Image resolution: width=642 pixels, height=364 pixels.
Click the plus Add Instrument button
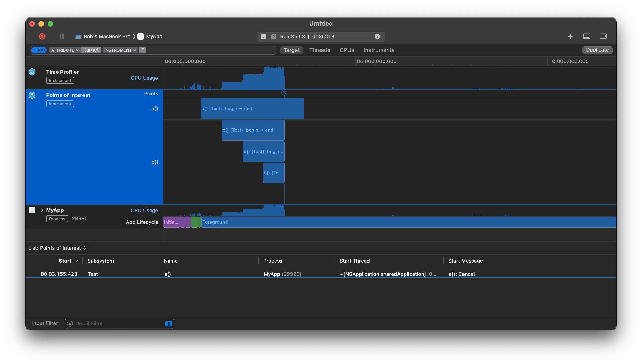point(570,37)
